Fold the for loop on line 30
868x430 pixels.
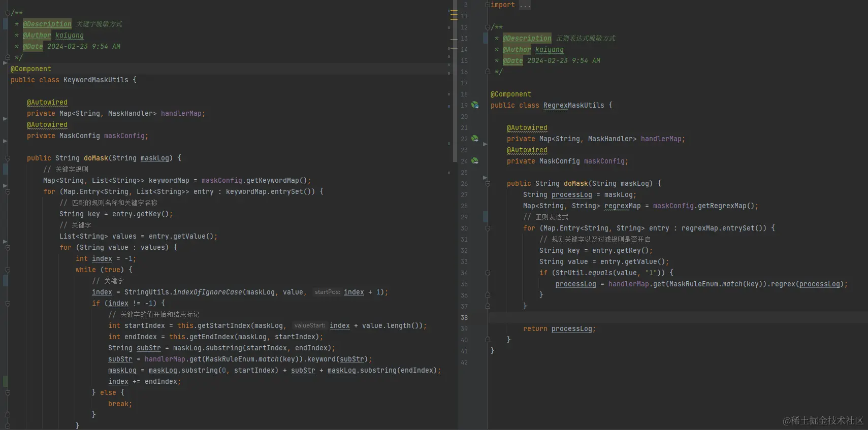(488, 228)
